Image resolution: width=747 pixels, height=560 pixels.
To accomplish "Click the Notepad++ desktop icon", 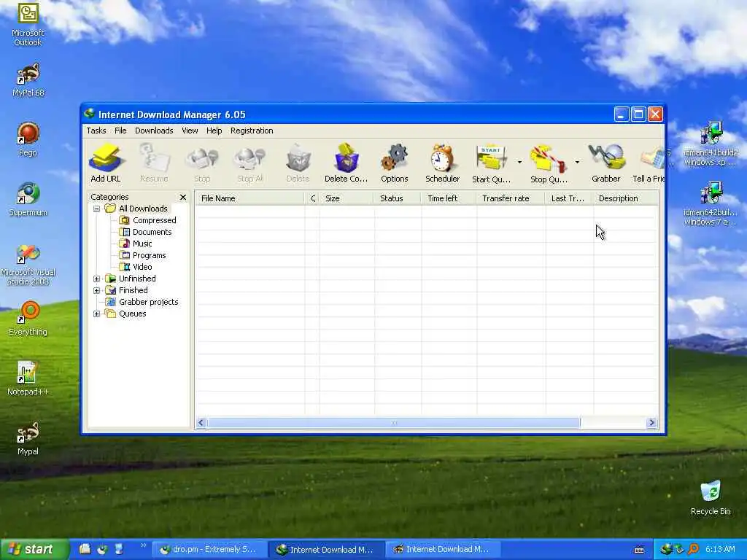I will tap(28, 378).
